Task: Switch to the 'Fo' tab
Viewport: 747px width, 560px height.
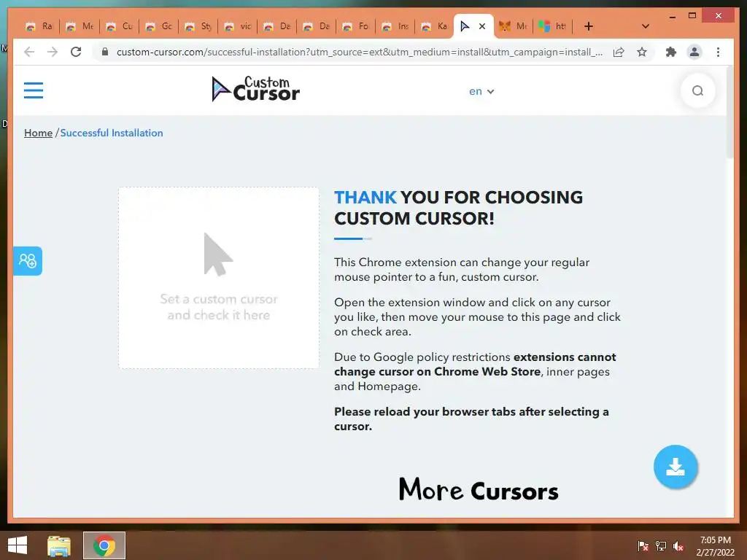Action: pos(356,26)
